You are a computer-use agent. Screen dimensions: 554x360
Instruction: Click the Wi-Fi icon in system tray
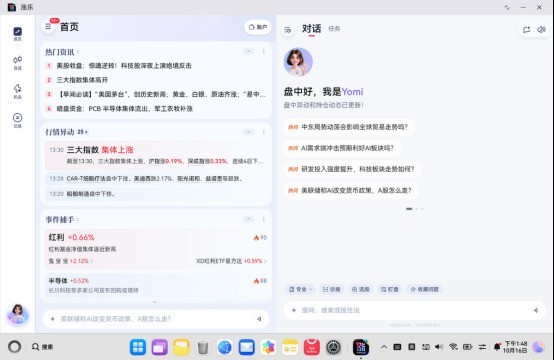coord(453,347)
